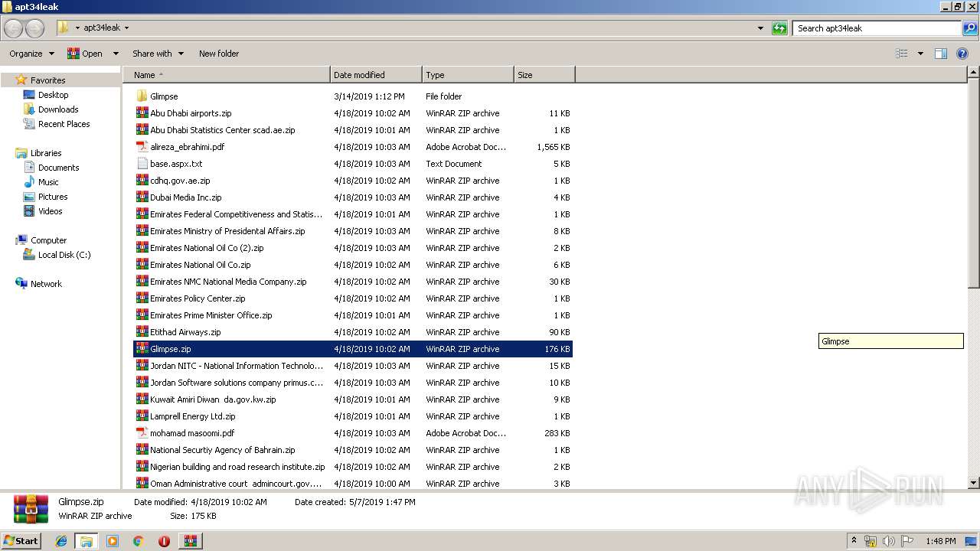Select Lamprell Energy Ltd.zip file
This screenshot has height=551, width=980.
(x=353, y=416)
